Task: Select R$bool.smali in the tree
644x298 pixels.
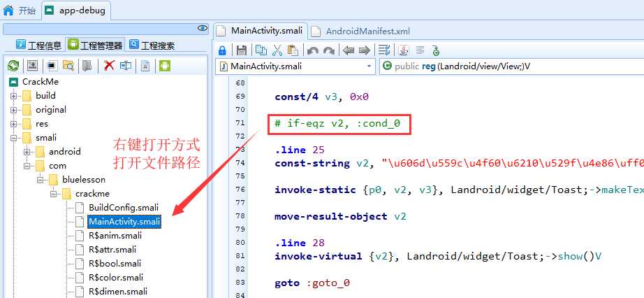Action: (x=115, y=264)
